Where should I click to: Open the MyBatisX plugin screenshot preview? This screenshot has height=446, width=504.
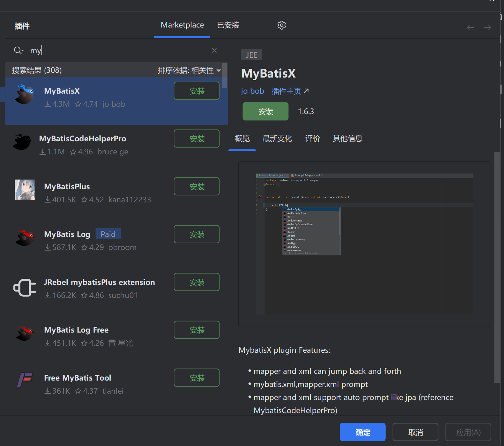[364, 244]
